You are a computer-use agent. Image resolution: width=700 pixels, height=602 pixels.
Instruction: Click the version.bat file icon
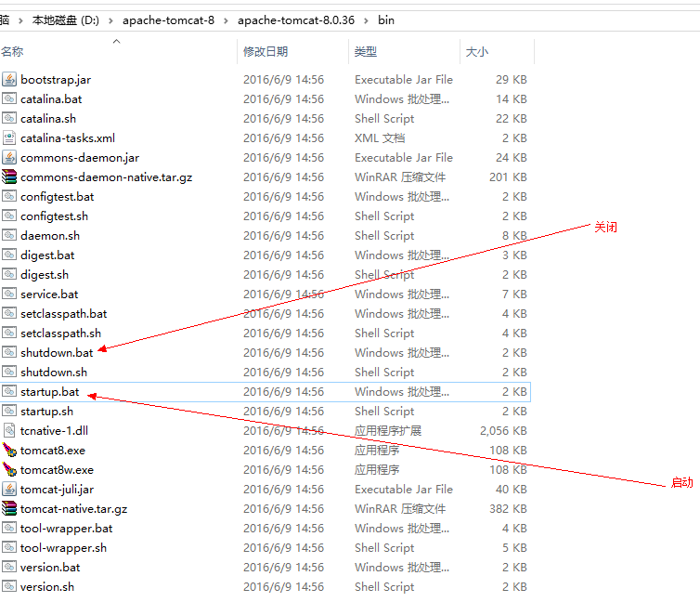pyautogui.click(x=9, y=568)
